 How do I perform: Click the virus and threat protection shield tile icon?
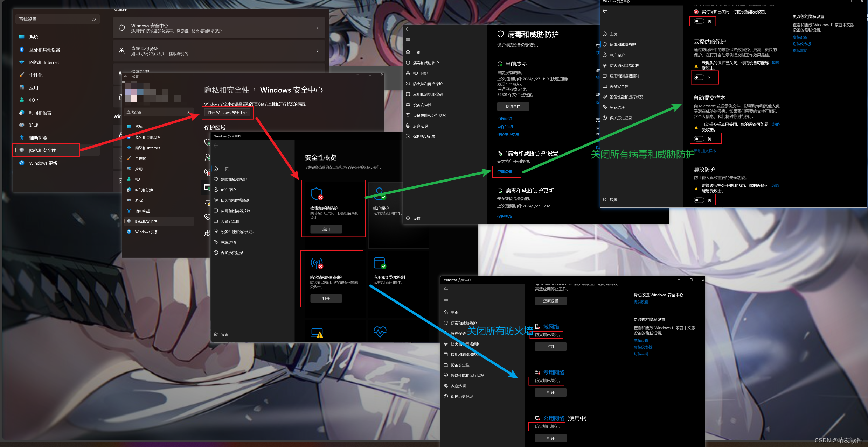pos(317,194)
